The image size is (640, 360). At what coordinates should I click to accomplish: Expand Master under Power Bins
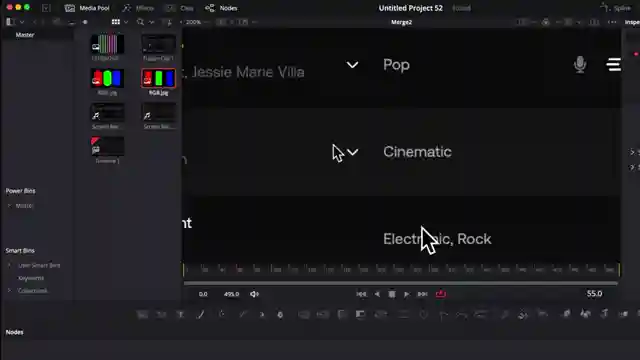coord(9,206)
